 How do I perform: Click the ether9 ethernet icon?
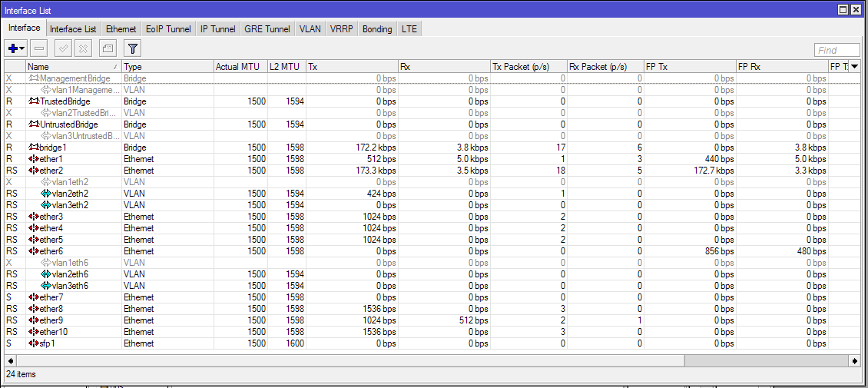pos(32,320)
